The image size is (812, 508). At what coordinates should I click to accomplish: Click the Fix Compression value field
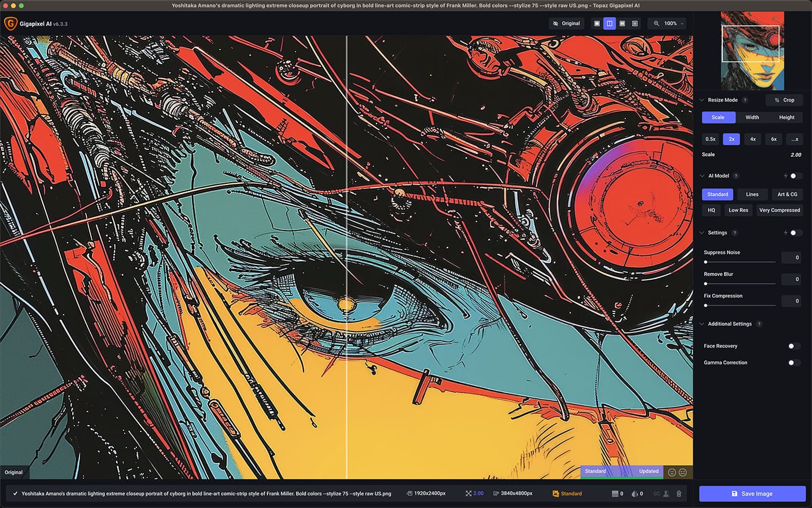point(791,301)
